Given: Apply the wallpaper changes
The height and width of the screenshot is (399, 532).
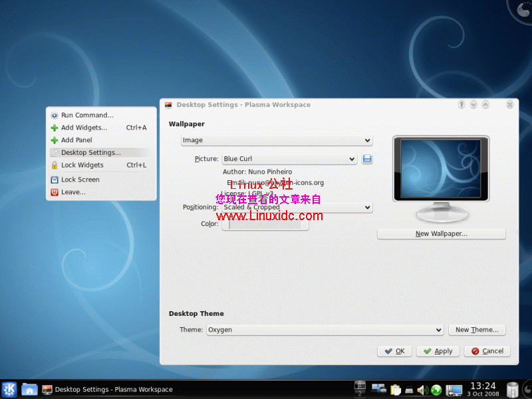Looking at the screenshot, I should pos(438,350).
